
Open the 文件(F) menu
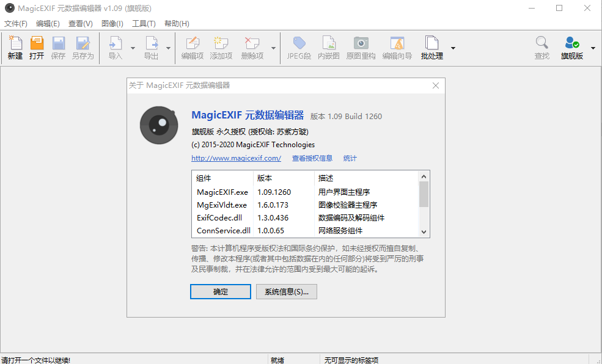pyautogui.click(x=16, y=23)
